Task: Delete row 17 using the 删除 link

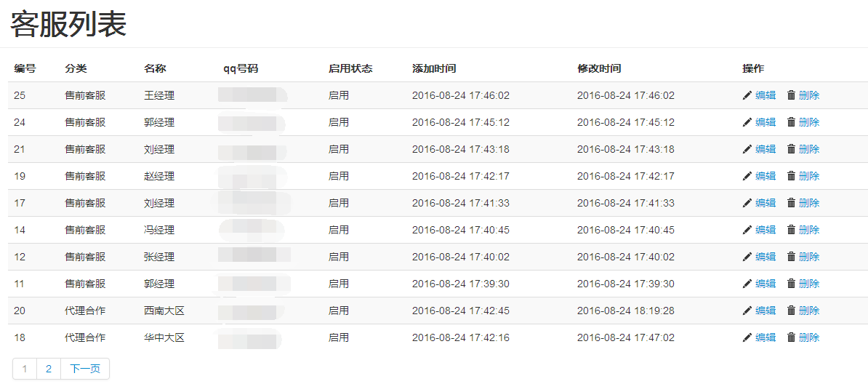Action: 809,203
